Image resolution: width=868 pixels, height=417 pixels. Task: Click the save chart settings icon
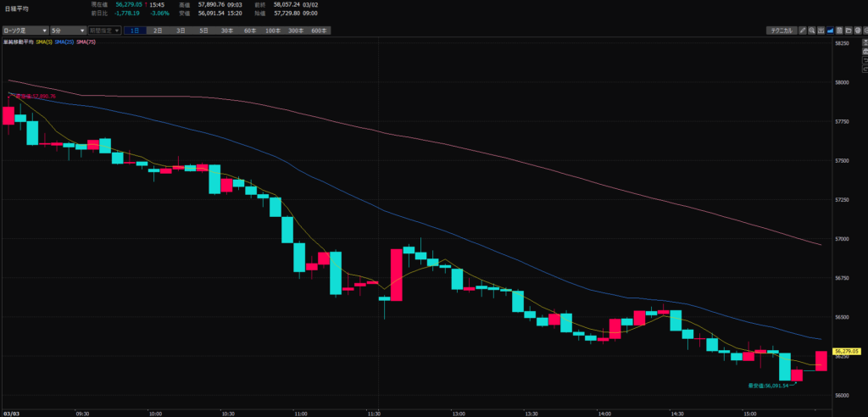pyautogui.click(x=839, y=31)
